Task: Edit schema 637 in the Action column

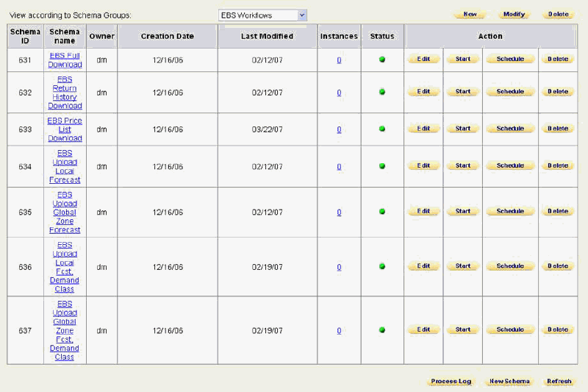Action: (424, 329)
